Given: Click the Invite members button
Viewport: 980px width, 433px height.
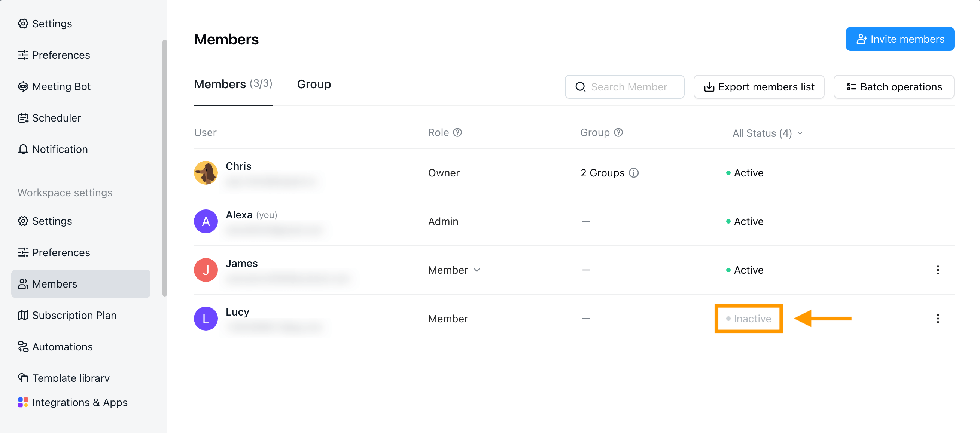Looking at the screenshot, I should [900, 39].
